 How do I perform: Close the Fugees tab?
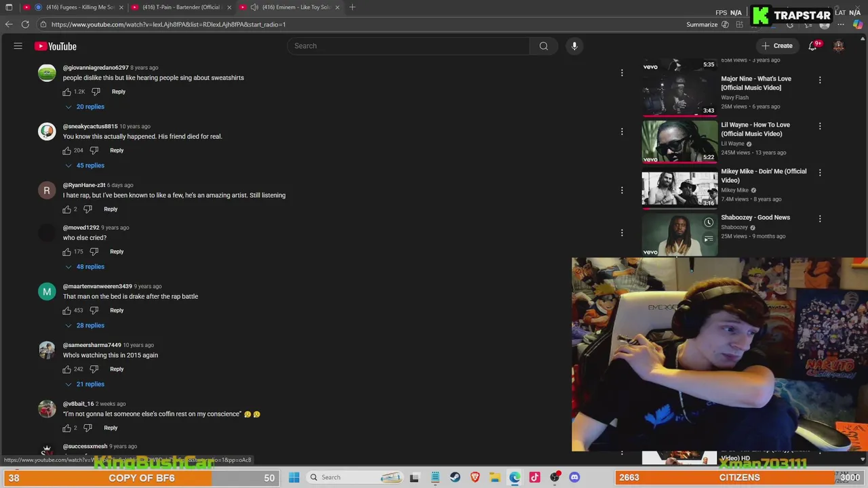(121, 7)
